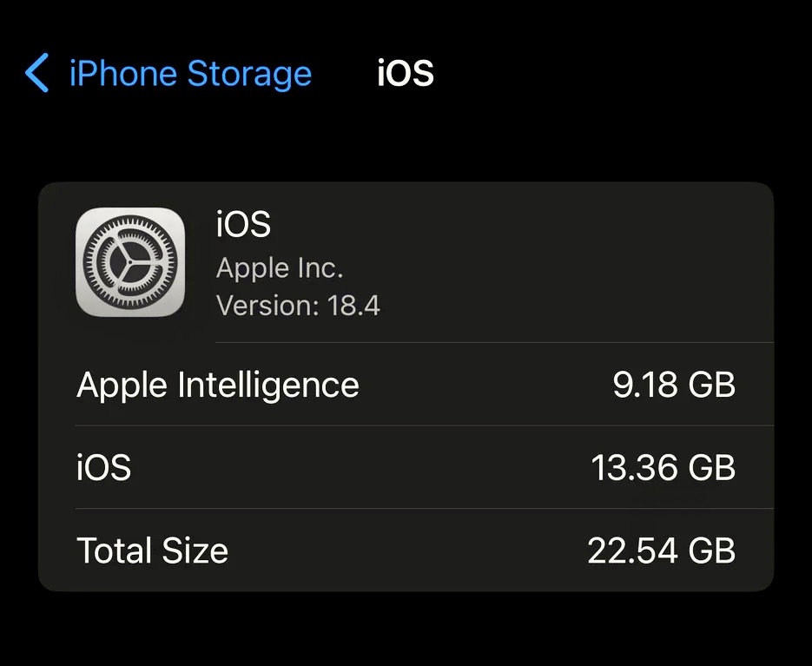This screenshot has height=666, width=812.
Task: Click the 9.18 GB size value
Action: pyautogui.click(x=673, y=385)
